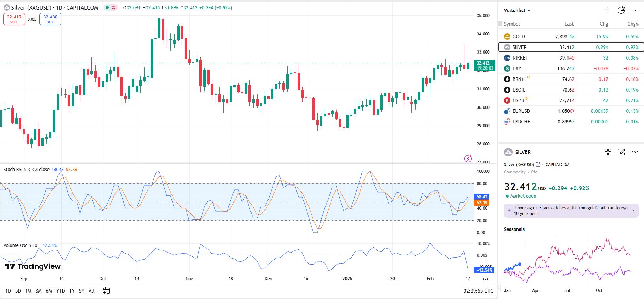The width and height of the screenshot is (644, 299).
Task: Click the add symbol plus icon in Watchlist
Action: (x=608, y=10)
